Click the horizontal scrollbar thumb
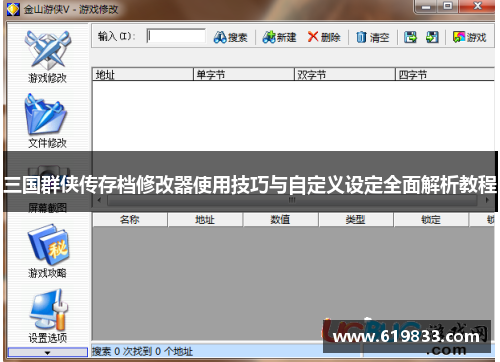500x362 pixels. (x=292, y=200)
